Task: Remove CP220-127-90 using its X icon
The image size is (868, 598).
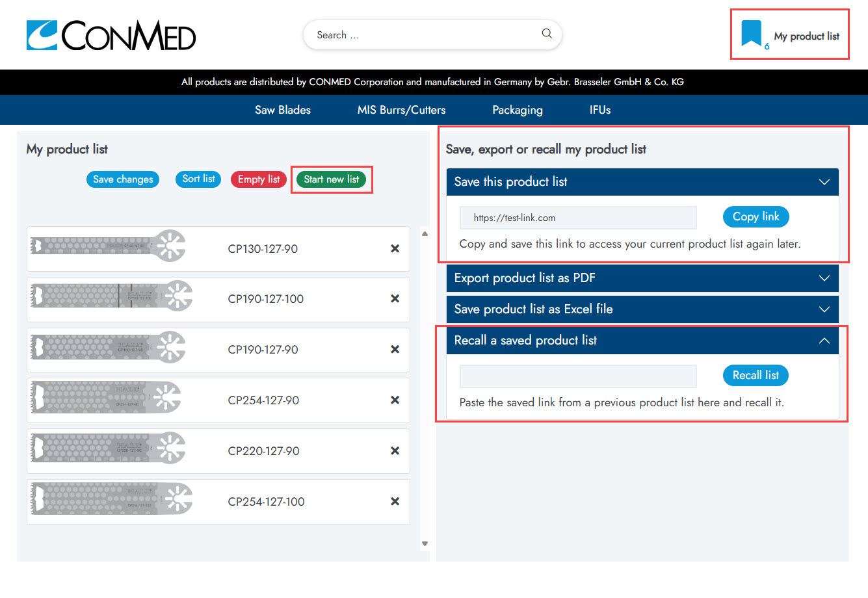Action: [395, 450]
